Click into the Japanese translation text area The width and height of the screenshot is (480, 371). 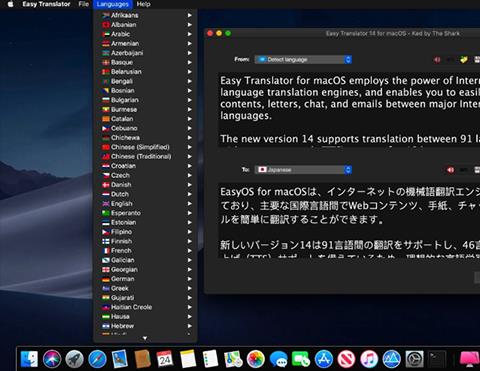[349, 221]
